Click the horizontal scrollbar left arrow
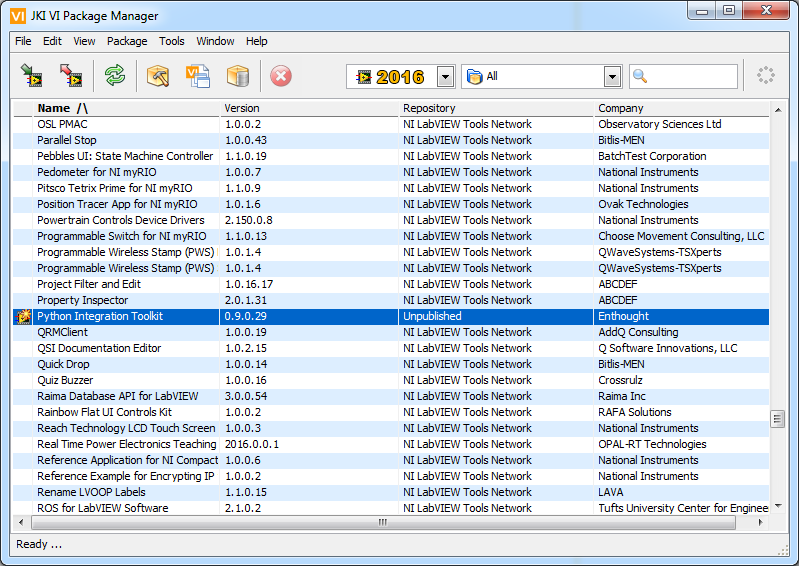Viewport: 799px width, 566px height. [x=21, y=522]
